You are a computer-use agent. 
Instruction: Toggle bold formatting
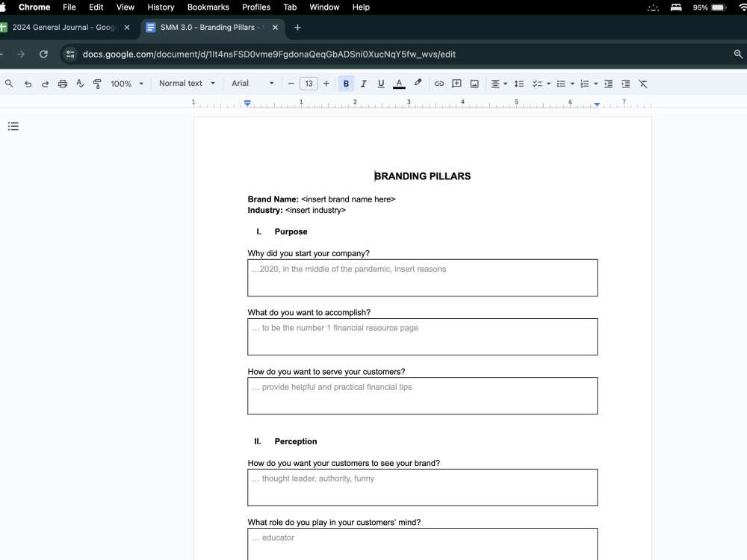(x=346, y=84)
